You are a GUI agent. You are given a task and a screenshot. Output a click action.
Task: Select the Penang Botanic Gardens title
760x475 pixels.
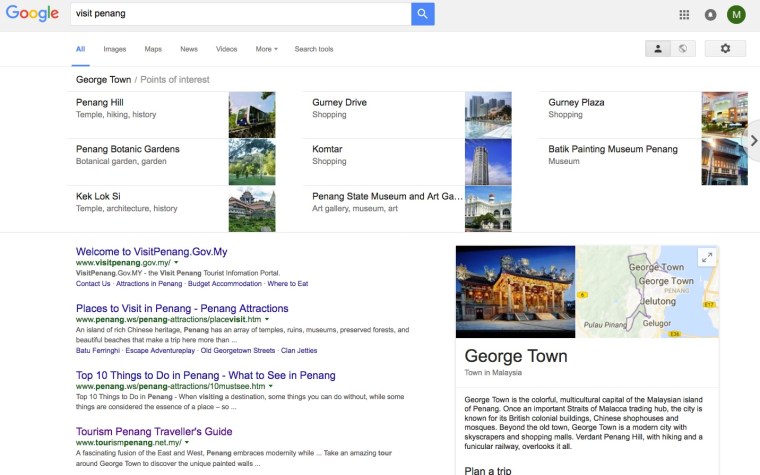(x=127, y=149)
